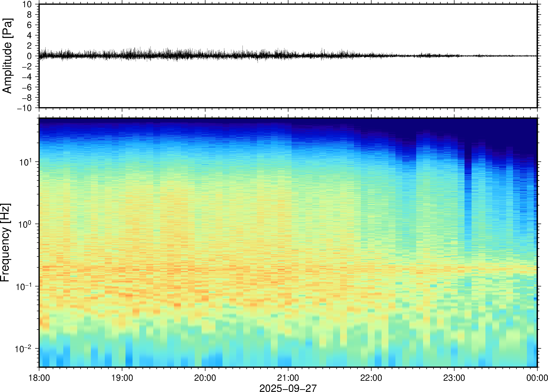Click the -10 amplitude tick label
The width and height of the screenshot is (548, 392).
point(24,108)
